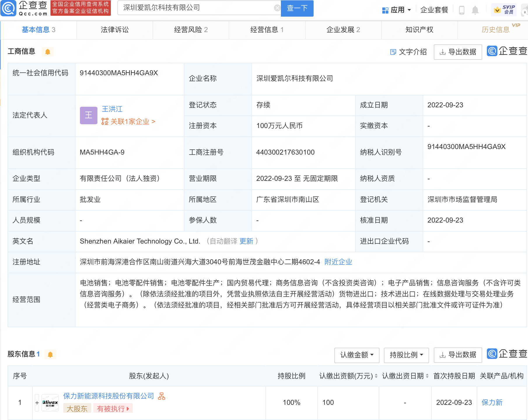Image resolution: width=528 pixels, height=420 pixels.
Task: Open the equity structure icon beside 保力新能源
Action: click(162, 396)
